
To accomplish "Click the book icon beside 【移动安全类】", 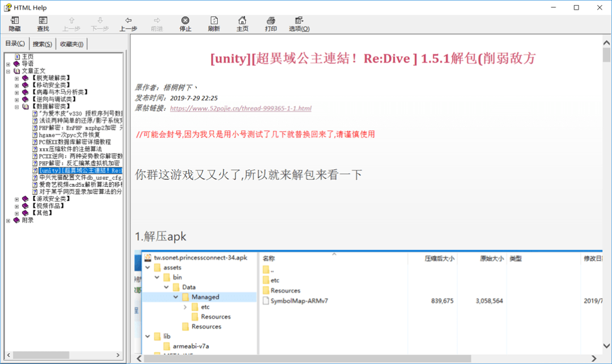I will (x=25, y=85).
